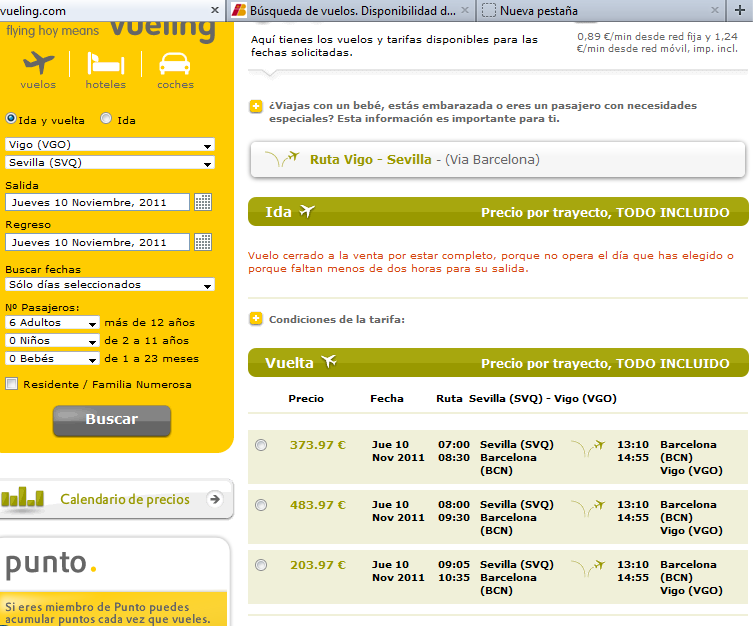753x626 pixels.
Task: Click the Calendario de precios arrow icon
Action: tap(215, 499)
